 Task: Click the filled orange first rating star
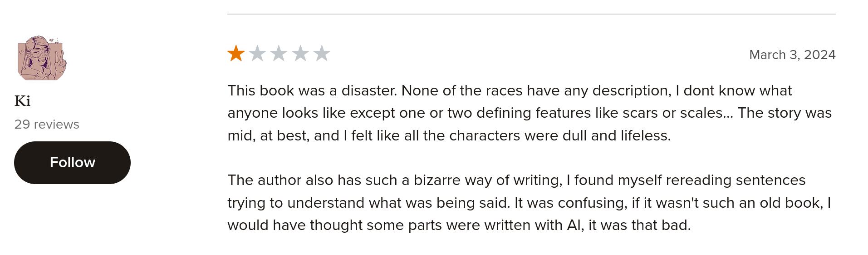tap(236, 54)
